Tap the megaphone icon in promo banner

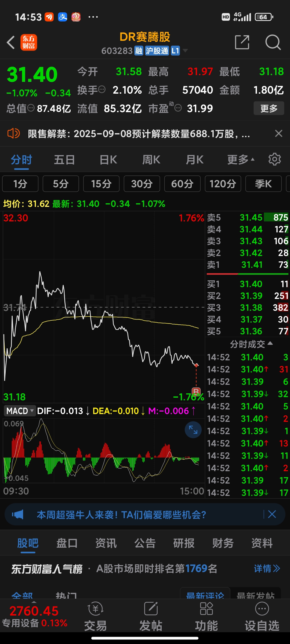[x=18, y=514]
